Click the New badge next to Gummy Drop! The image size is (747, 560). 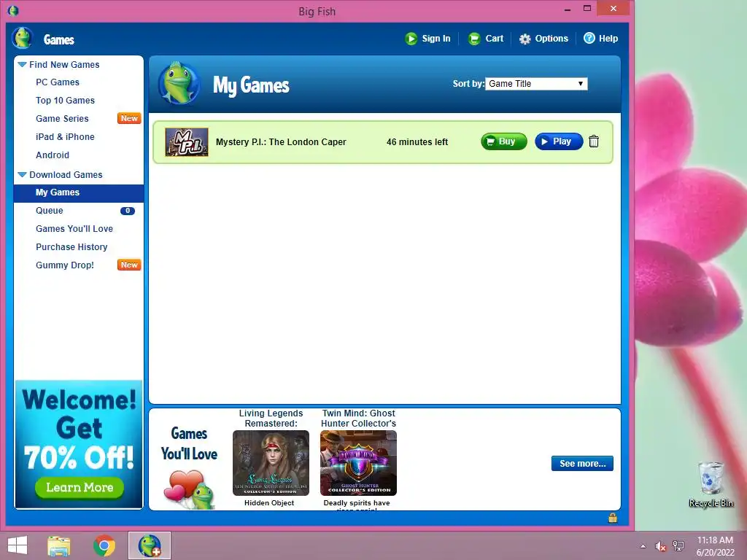129,265
